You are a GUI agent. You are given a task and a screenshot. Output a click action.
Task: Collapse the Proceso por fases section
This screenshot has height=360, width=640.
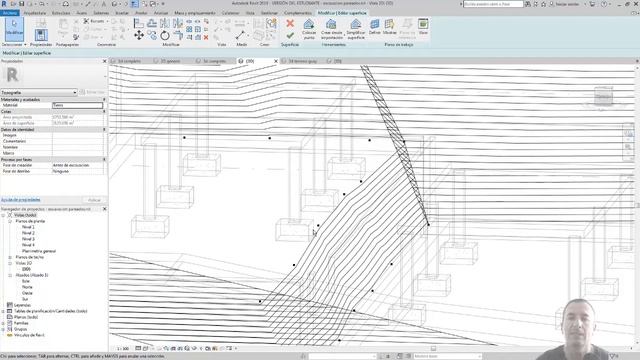[104, 160]
